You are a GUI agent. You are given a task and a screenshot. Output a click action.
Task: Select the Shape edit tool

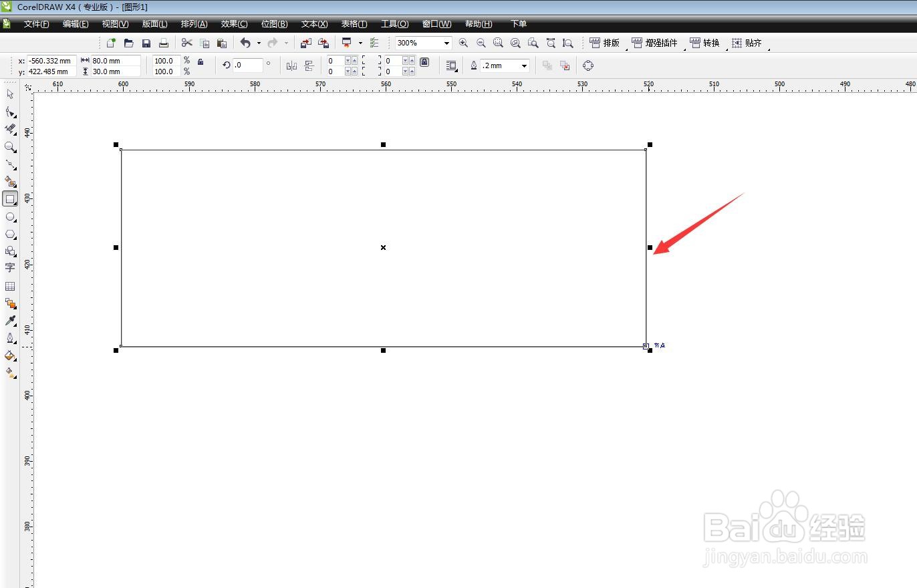coord(10,112)
